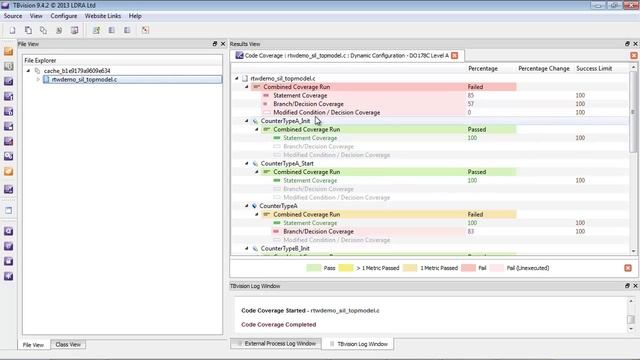Collapse the cache_b1e9179a9609e634 folder in File Explorer
Image resolution: width=640 pixels, height=360 pixels.
28,71
